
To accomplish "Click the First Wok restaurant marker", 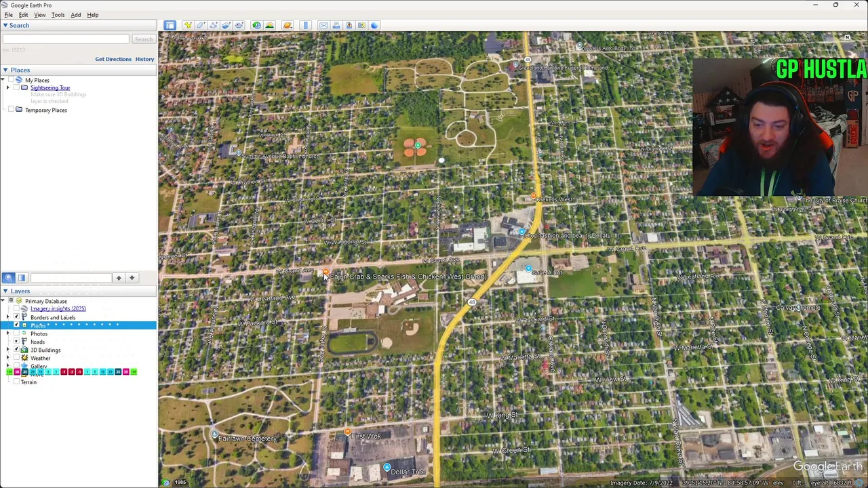I will (347, 432).
